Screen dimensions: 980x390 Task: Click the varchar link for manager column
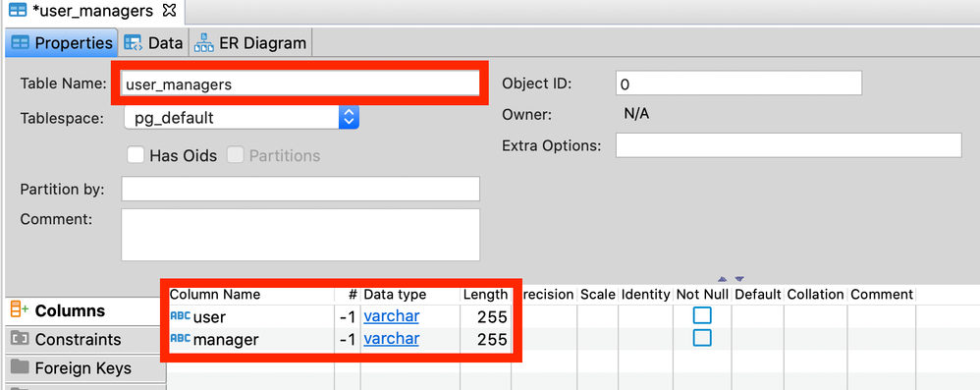[x=391, y=339]
